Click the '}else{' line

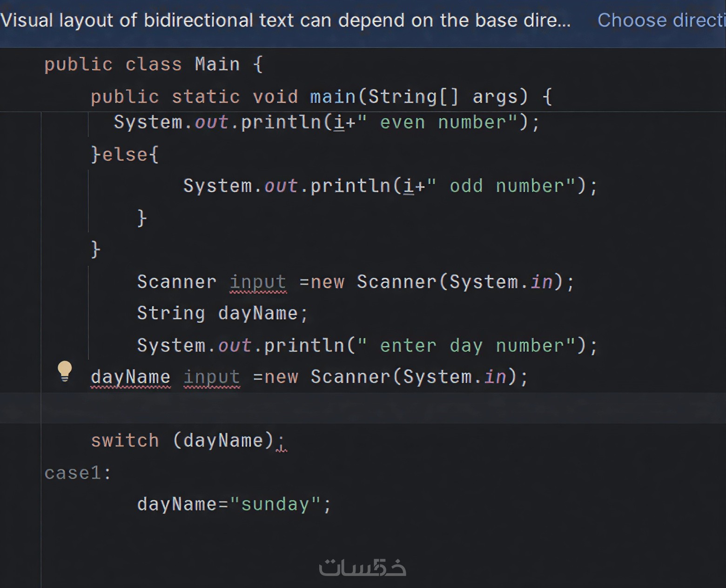[125, 154]
